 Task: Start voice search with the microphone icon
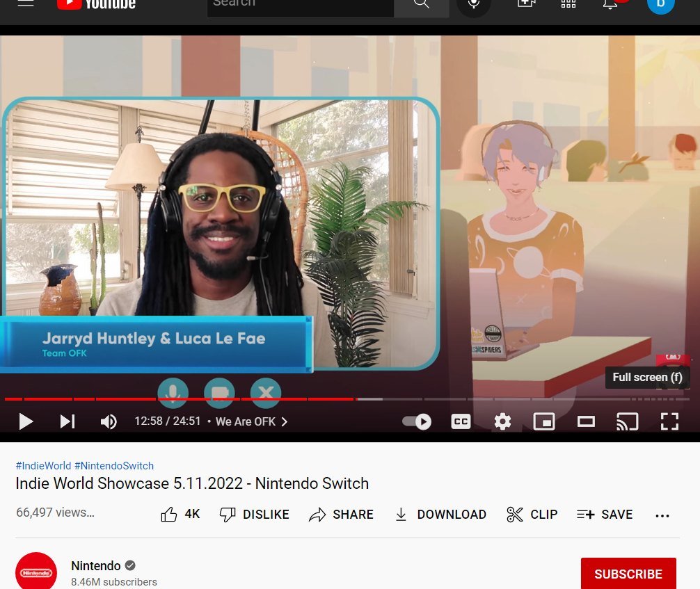(474, 5)
